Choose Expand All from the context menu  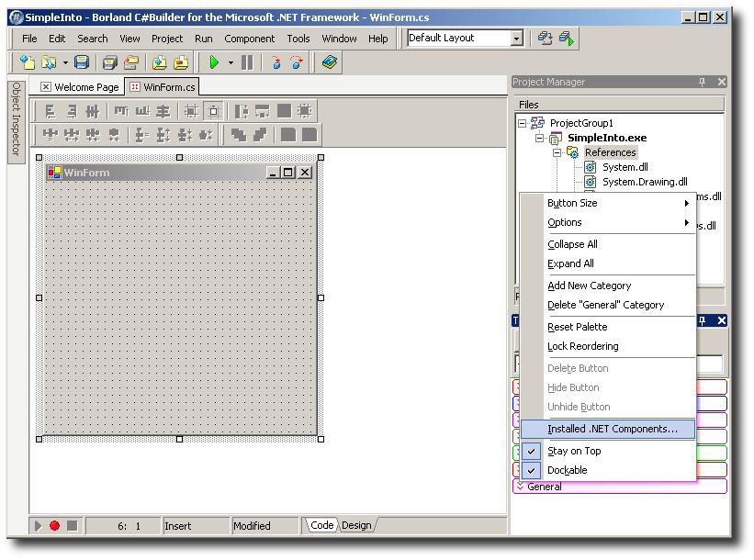pos(608,263)
